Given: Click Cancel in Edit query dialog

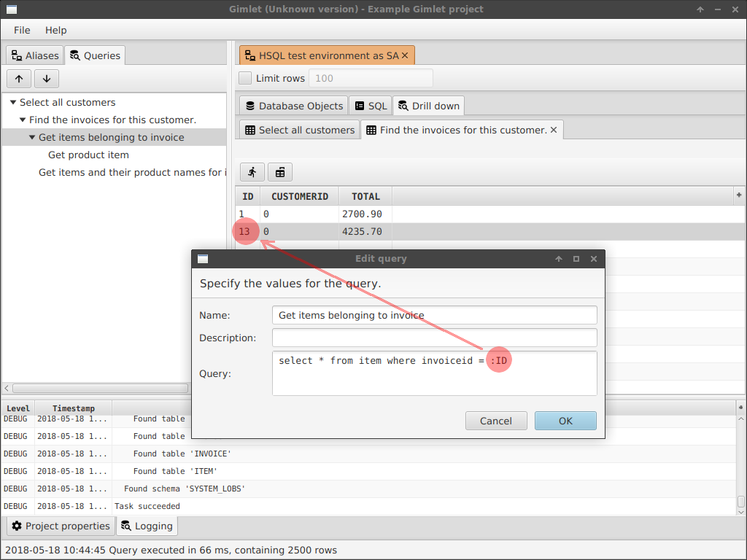Looking at the screenshot, I should [496, 421].
